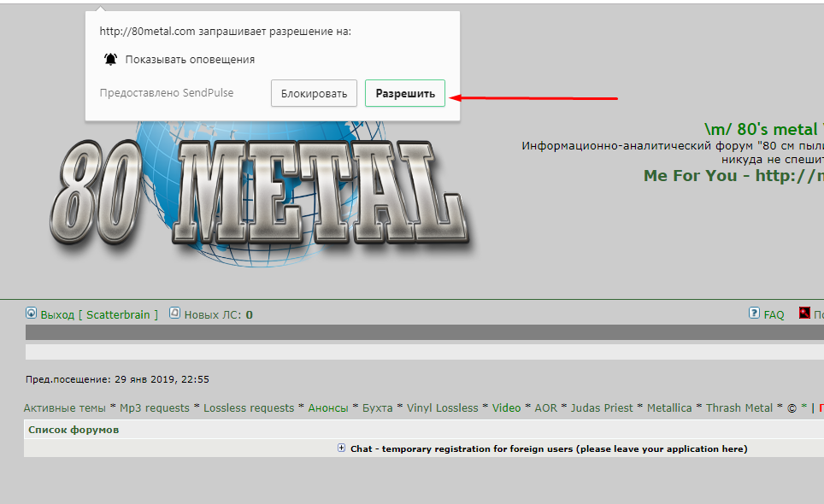This screenshot has width=824, height=504.
Task: Click the Блокировать button in the permission popup
Action: point(314,93)
